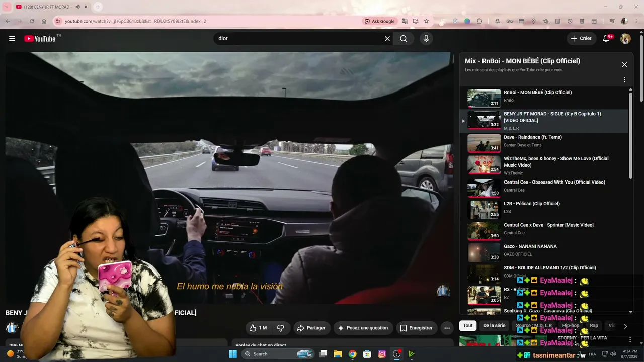Launch Chrome from the taskbar
Screen dimensions: 644x362
(352, 354)
